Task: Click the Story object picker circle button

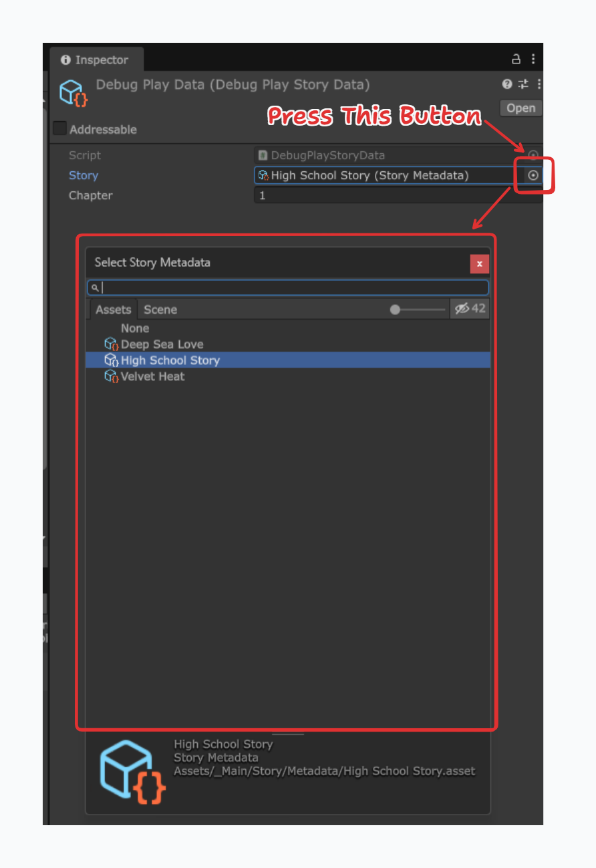Action: click(533, 175)
